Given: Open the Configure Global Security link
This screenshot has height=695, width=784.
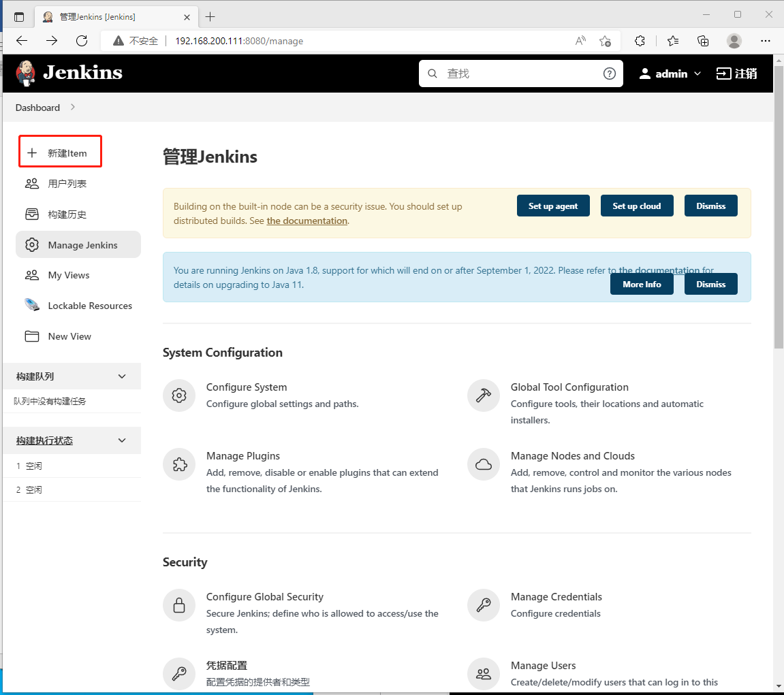Looking at the screenshot, I should (264, 596).
